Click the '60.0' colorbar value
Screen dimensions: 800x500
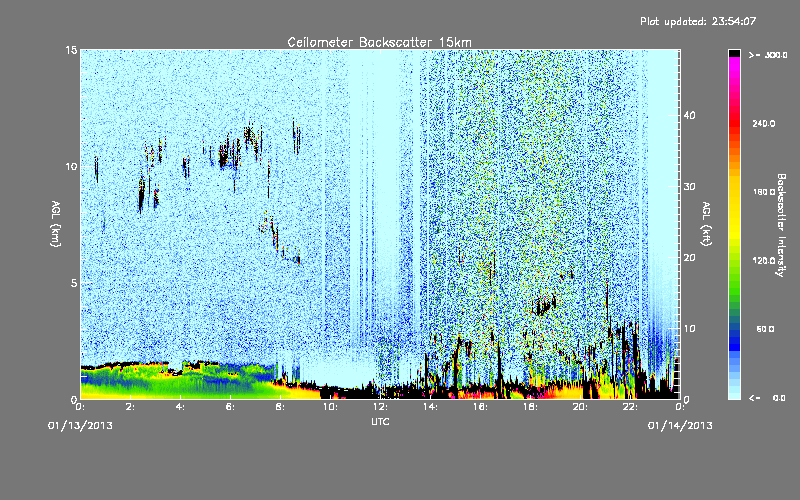coord(765,330)
